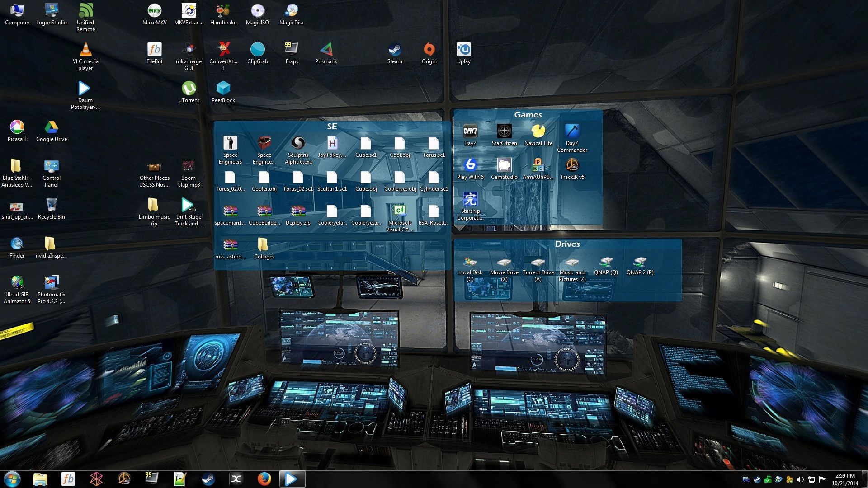Open the Steam desktop shortcut
The image size is (868, 488).
coord(394,50)
